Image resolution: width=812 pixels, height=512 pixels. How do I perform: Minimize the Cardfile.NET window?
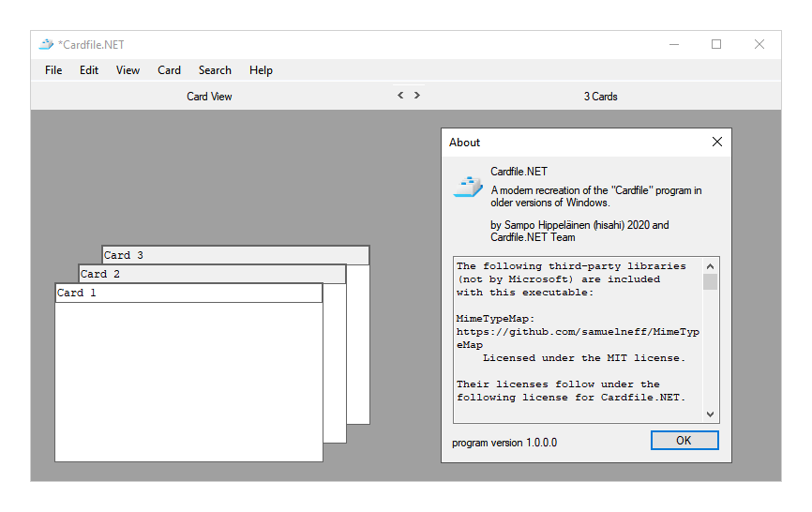674,44
